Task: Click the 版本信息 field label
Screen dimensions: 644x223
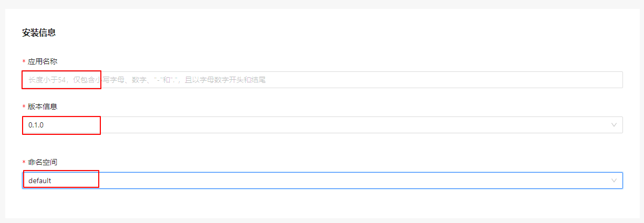Action: click(43, 107)
